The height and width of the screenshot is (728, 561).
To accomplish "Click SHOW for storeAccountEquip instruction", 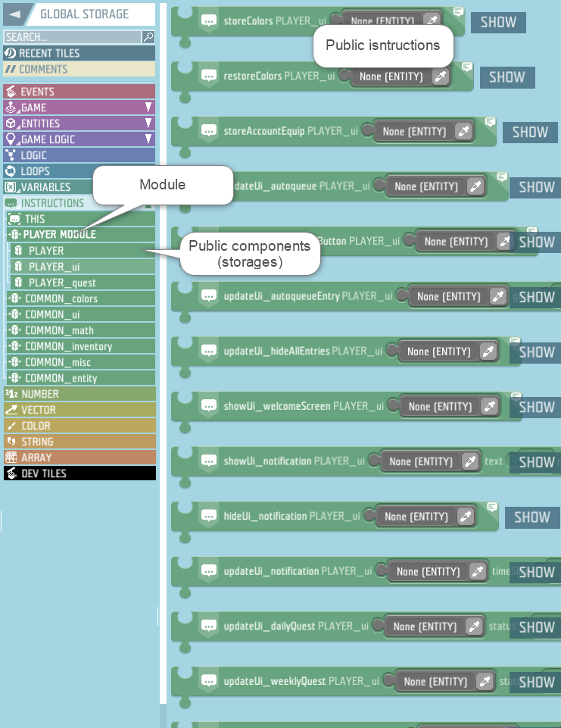I will point(530,133).
